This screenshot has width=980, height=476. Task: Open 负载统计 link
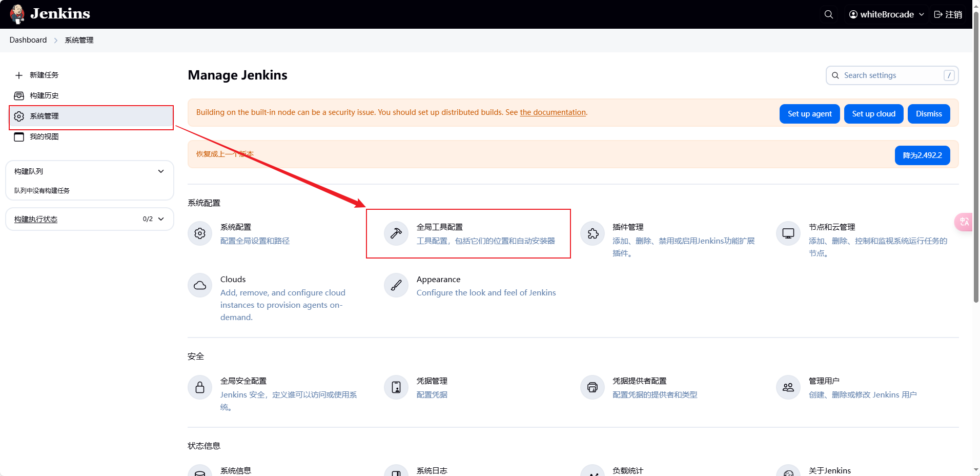(628, 470)
